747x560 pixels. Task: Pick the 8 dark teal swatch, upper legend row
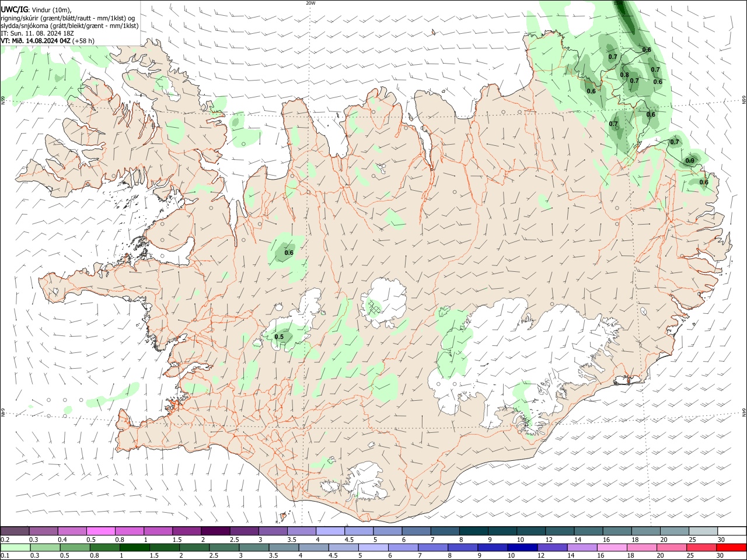pos(474,531)
